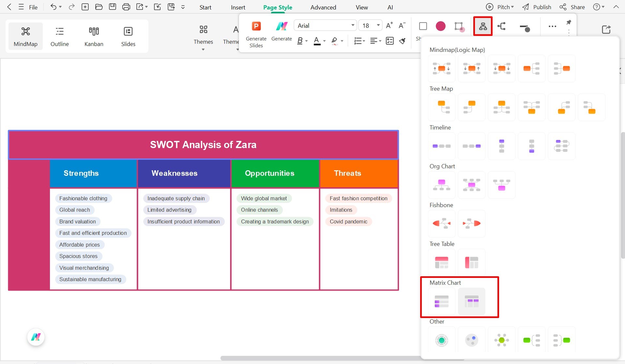
Task: Switch to the Outline view
Action: click(60, 36)
